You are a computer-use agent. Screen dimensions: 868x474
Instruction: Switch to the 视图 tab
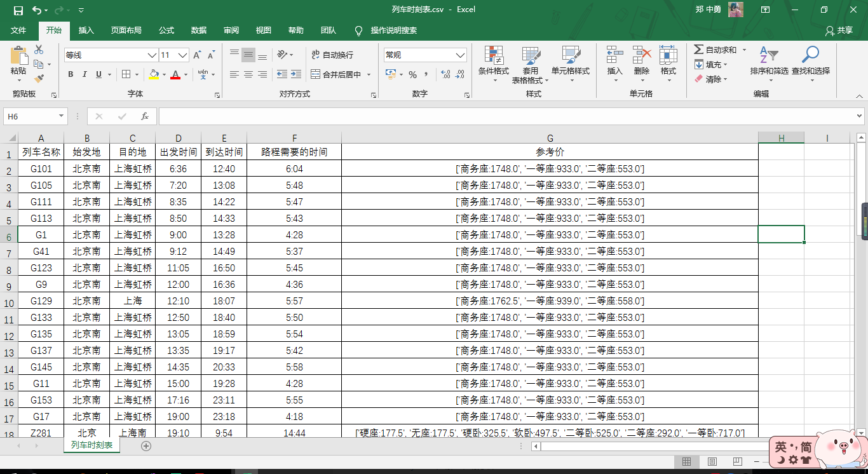tap(263, 30)
